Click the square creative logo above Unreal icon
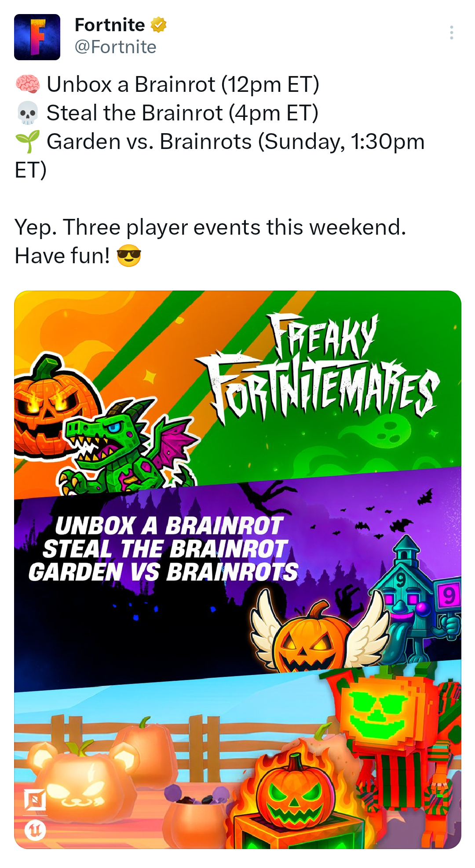 [x=35, y=799]
